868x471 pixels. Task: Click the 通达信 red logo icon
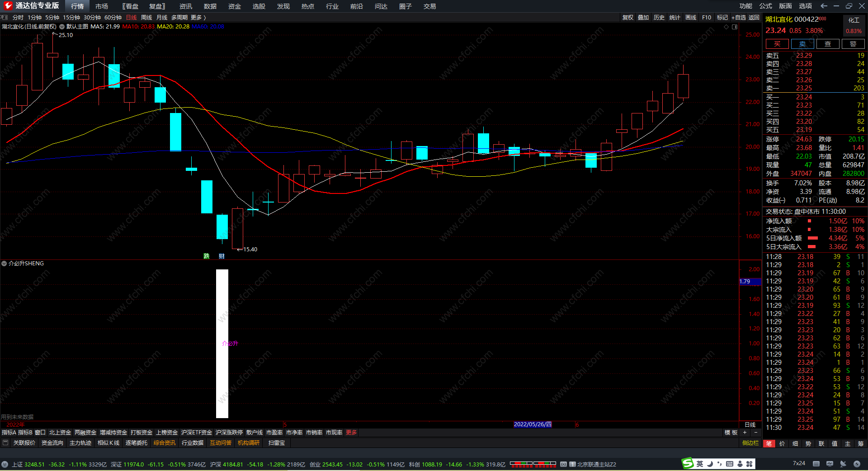[x=8, y=6]
